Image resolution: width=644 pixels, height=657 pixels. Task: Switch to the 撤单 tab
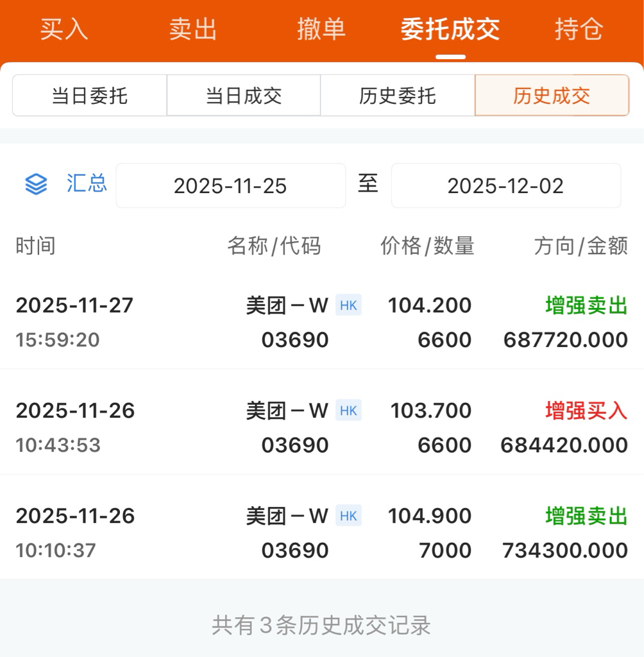pyautogui.click(x=321, y=30)
